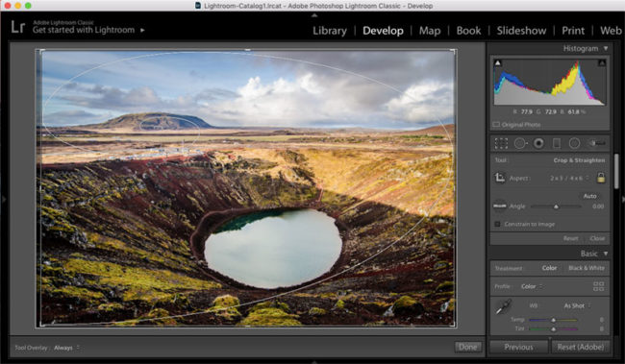Click the macOS green fullscreen window button
The image size is (625, 364).
(28, 6)
